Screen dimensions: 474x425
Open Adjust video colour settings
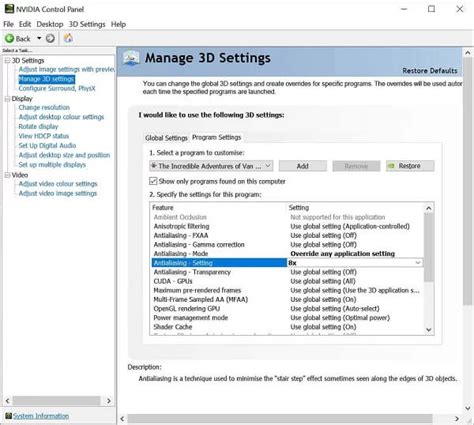[x=58, y=184]
